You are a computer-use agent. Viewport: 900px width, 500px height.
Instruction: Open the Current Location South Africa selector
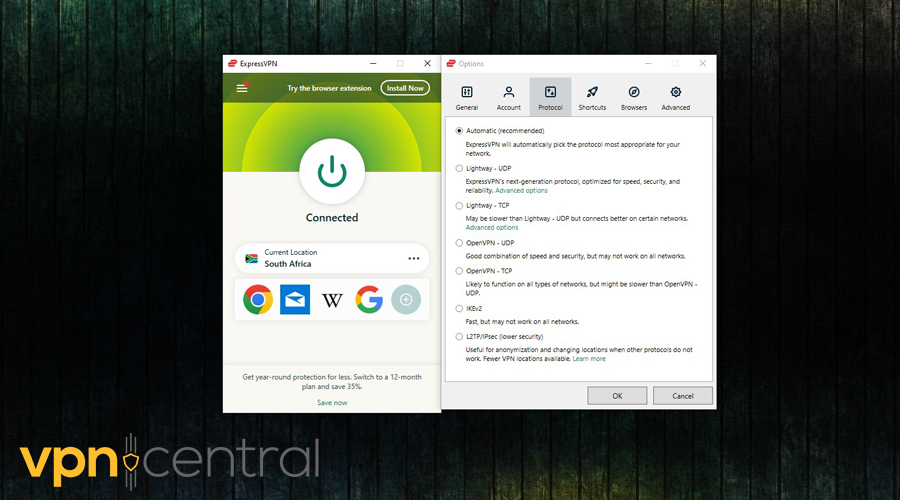(x=332, y=258)
